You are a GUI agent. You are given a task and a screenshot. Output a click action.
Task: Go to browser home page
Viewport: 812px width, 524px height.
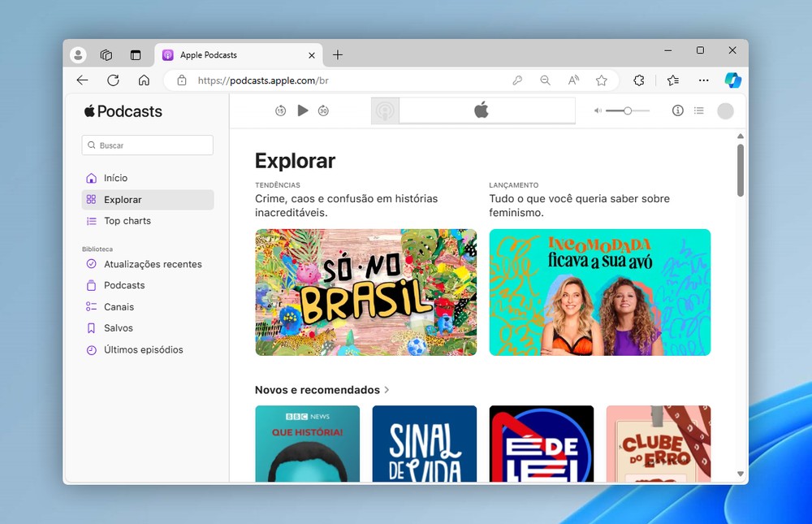(x=144, y=80)
